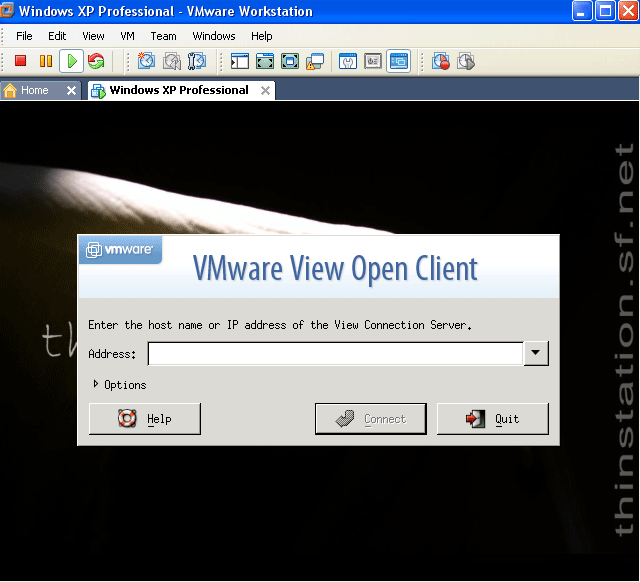
Task: Open the Address combo box dropdown arrow
Action: coord(537,353)
